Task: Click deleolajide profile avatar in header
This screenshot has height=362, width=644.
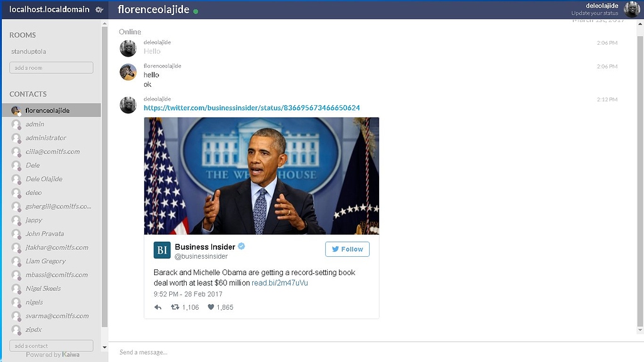Action: click(631, 9)
